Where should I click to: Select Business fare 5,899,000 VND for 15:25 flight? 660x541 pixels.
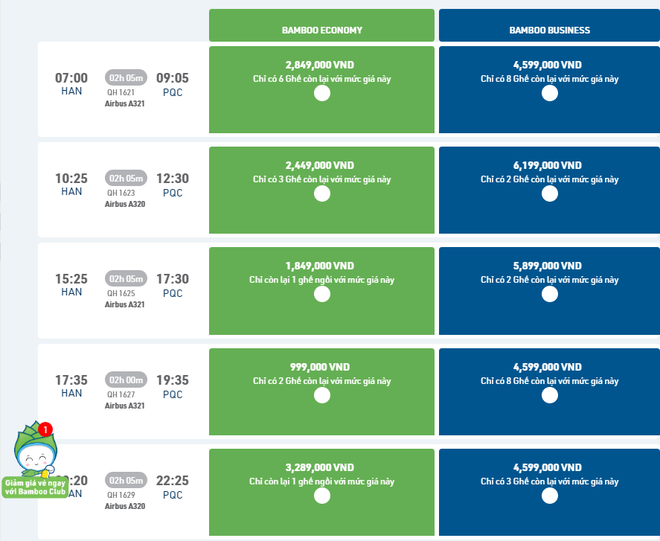point(549,296)
